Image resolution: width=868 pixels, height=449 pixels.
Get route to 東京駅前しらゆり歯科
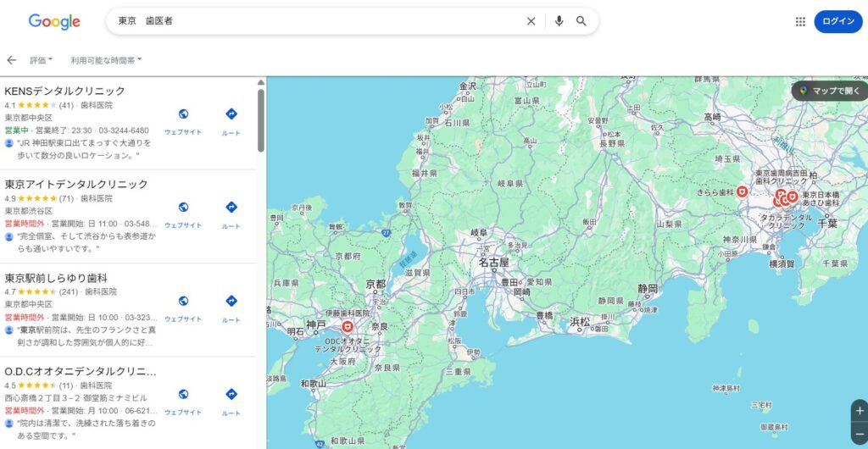[x=231, y=308]
